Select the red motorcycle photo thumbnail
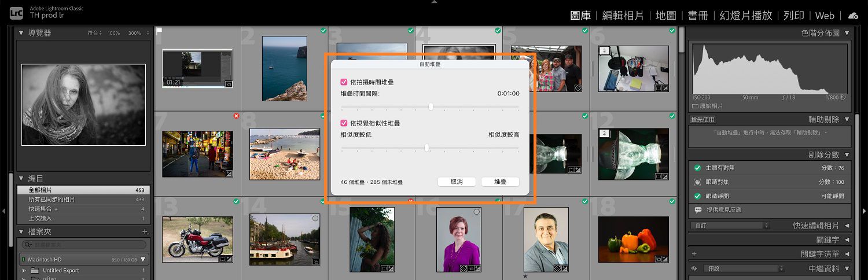 197,240
